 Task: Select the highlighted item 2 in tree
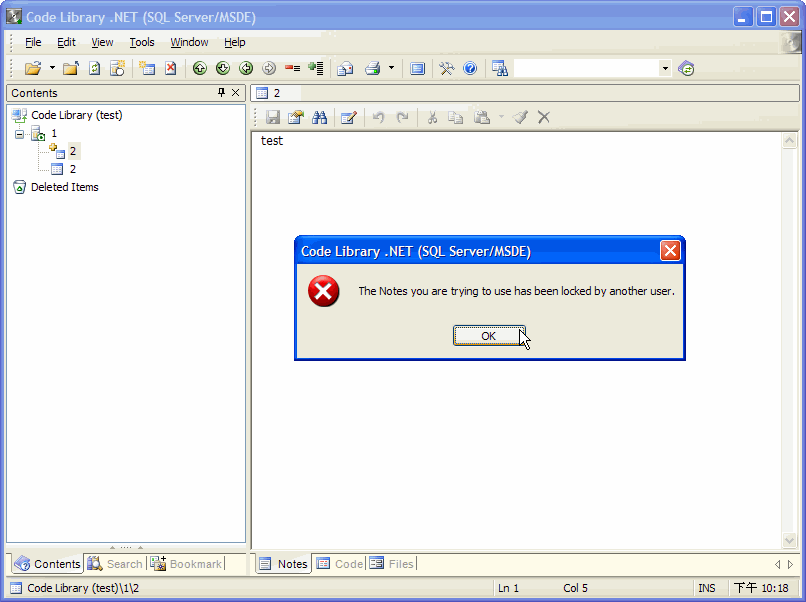click(x=73, y=151)
